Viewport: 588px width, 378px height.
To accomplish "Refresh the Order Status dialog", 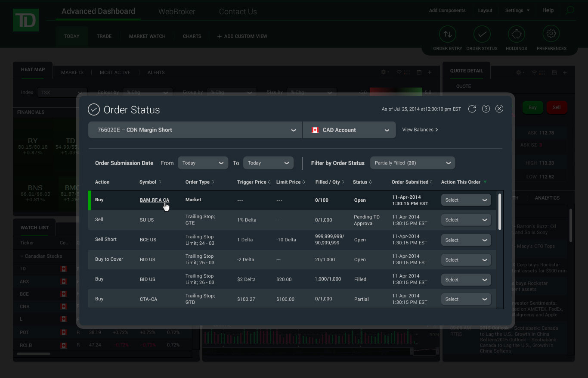I will tap(472, 109).
